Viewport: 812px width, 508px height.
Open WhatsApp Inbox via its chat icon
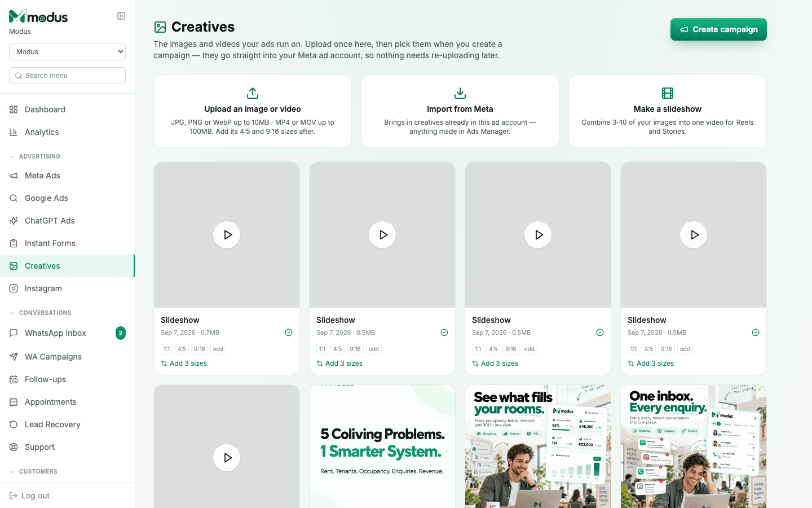click(x=14, y=333)
